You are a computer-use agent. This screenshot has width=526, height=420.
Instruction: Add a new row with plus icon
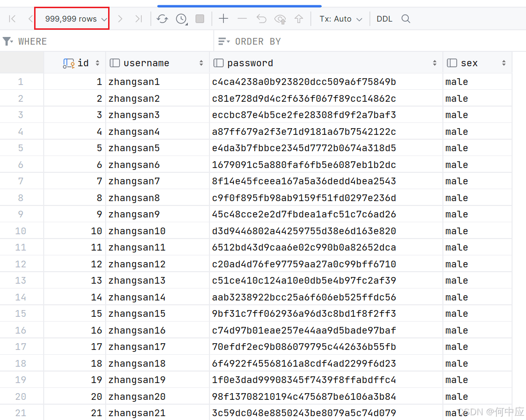(x=223, y=19)
